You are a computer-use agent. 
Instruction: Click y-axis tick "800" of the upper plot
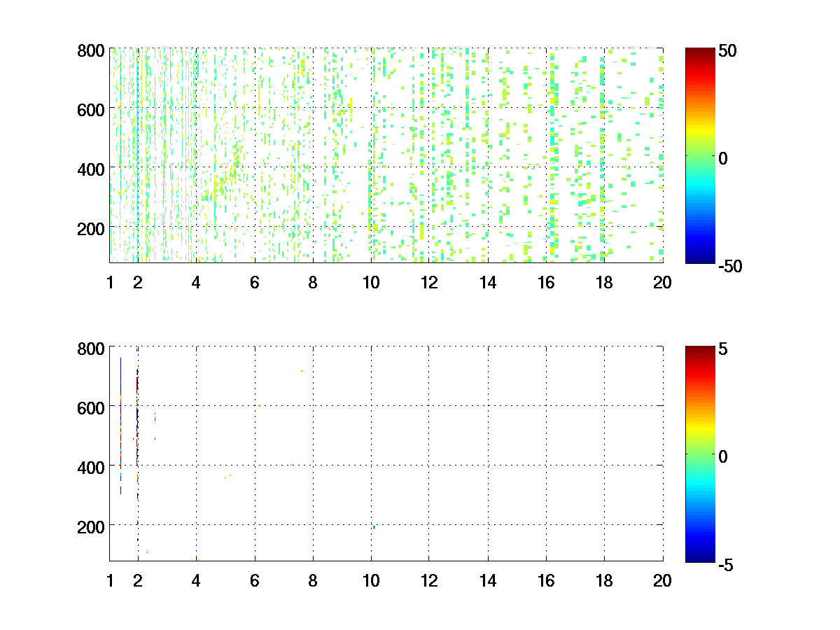click(91, 50)
